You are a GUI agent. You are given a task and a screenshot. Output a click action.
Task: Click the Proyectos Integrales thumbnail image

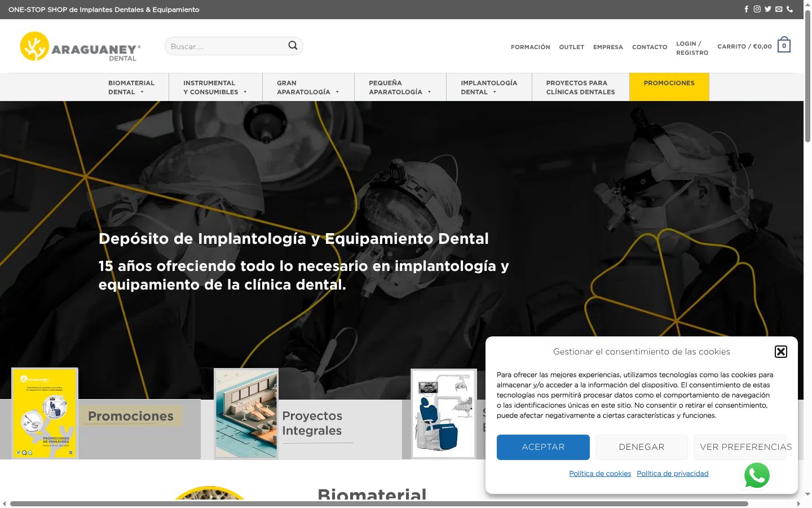tap(246, 413)
